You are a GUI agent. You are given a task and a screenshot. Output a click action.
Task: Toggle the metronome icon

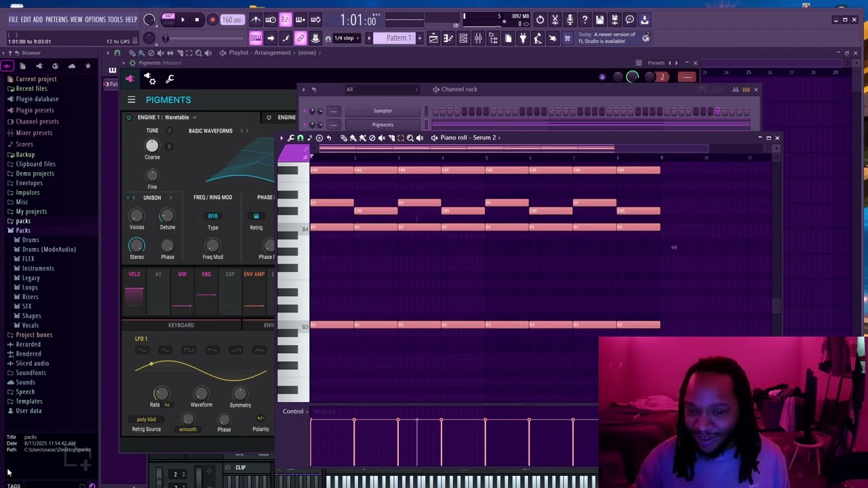[256, 20]
